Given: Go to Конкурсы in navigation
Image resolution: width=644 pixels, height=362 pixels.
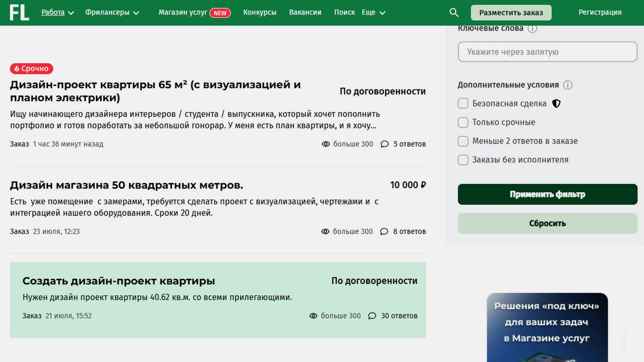Looking at the screenshot, I should pos(260,13).
